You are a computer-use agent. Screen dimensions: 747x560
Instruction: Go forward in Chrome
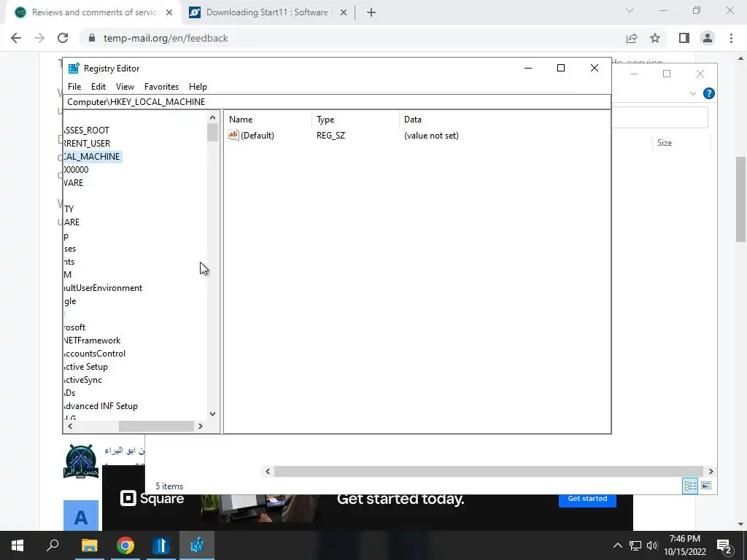click(x=39, y=38)
